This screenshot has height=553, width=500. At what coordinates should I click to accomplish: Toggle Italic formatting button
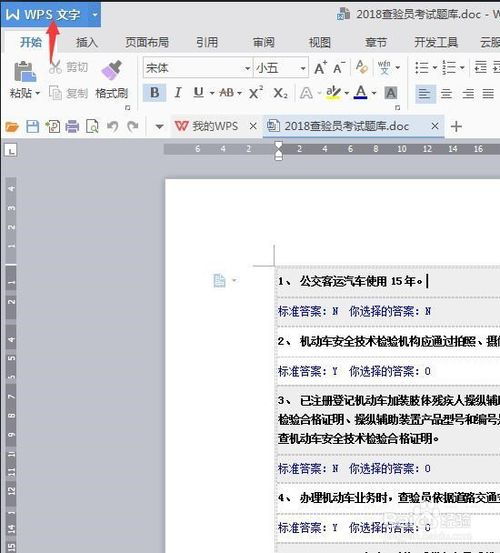pyautogui.click(x=178, y=93)
